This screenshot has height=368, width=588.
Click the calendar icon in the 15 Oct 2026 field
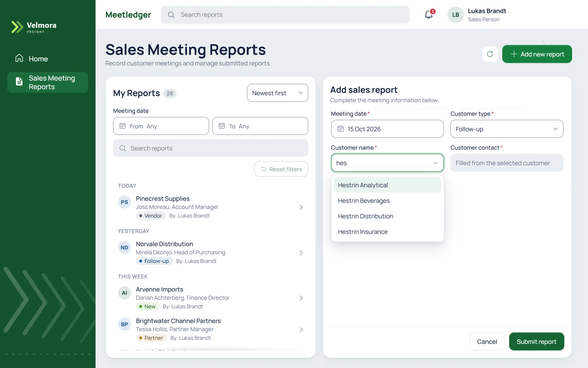[x=341, y=129]
